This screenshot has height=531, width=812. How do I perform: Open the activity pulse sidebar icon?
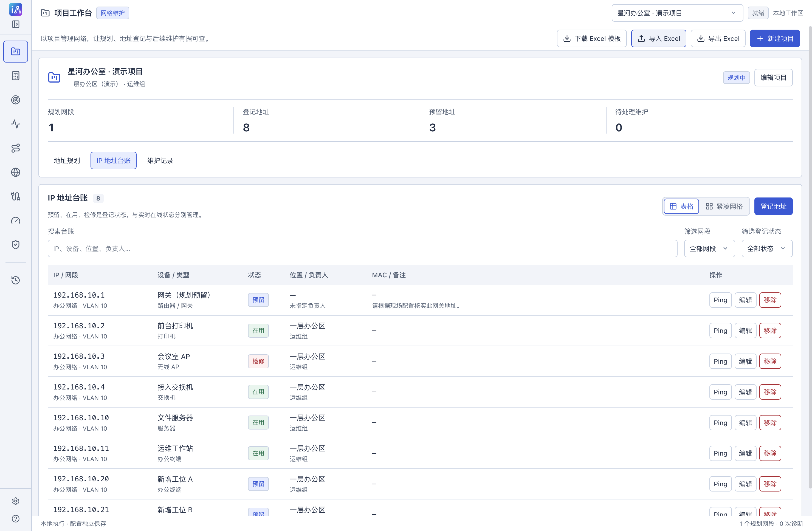pyautogui.click(x=16, y=124)
